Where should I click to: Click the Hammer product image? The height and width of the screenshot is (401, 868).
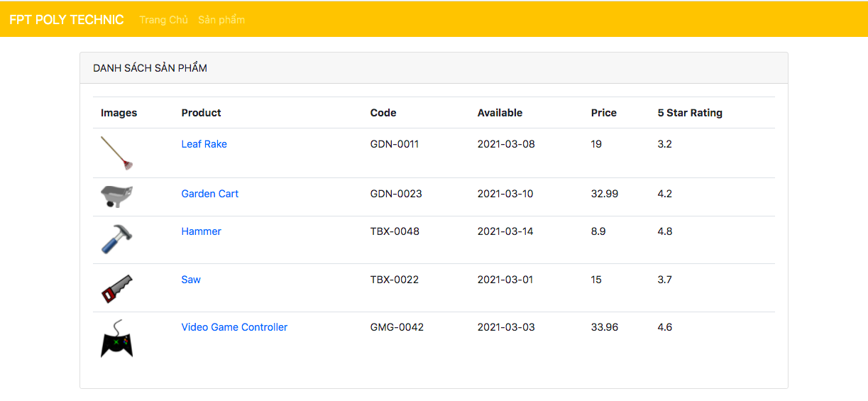pos(116,239)
